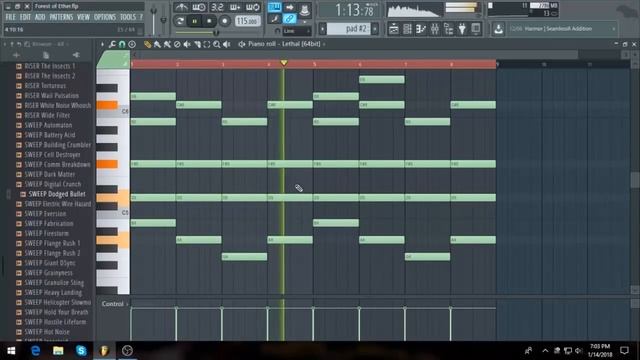Select previous pattern arrow
The height and width of the screenshot is (360, 640).
[x=322, y=29]
